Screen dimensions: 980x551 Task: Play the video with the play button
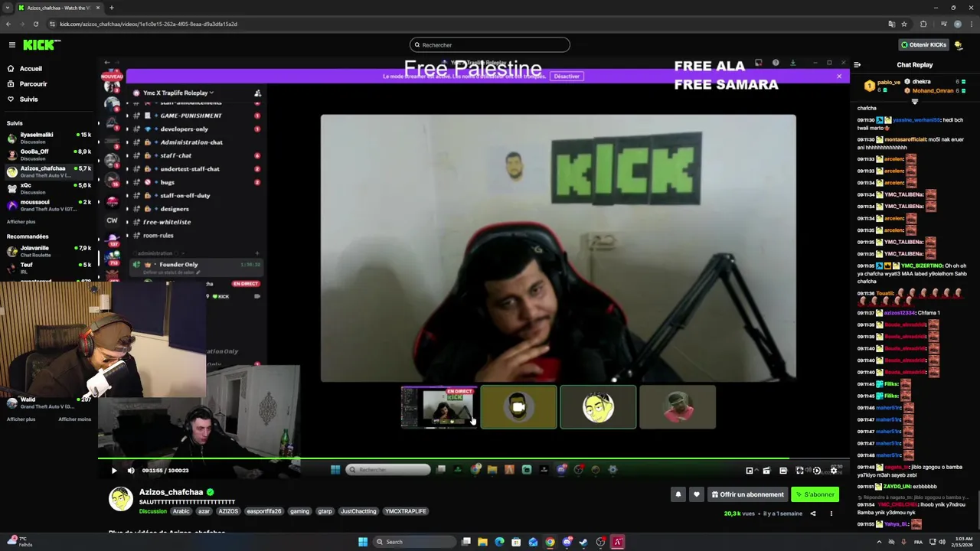point(114,471)
